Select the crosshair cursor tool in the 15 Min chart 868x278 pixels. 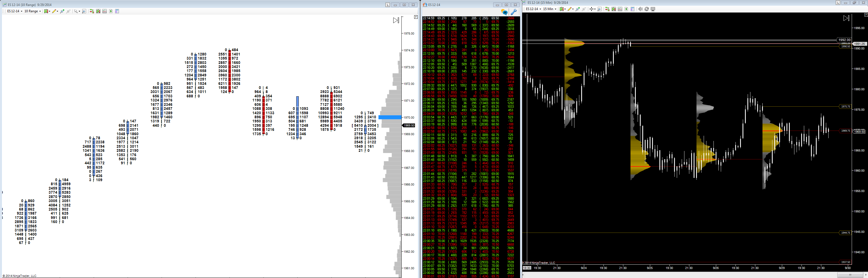coord(592,9)
